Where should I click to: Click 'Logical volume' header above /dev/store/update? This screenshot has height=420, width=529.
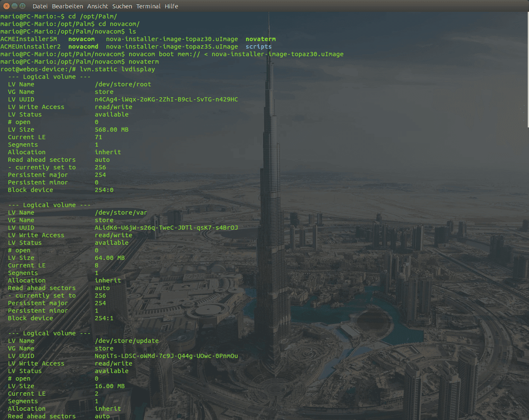pos(49,333)
